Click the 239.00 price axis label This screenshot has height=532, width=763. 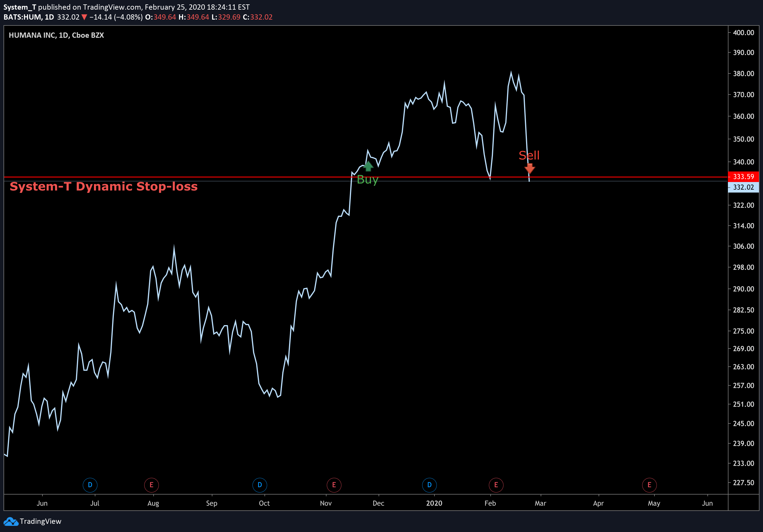pyautogui.click(x=743, y=443)
